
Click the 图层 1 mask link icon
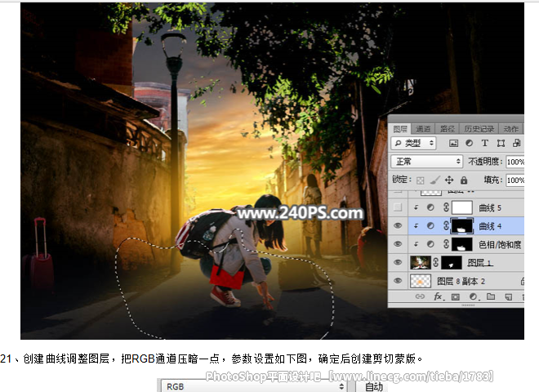pyautogui.click(x=435, y=262)
